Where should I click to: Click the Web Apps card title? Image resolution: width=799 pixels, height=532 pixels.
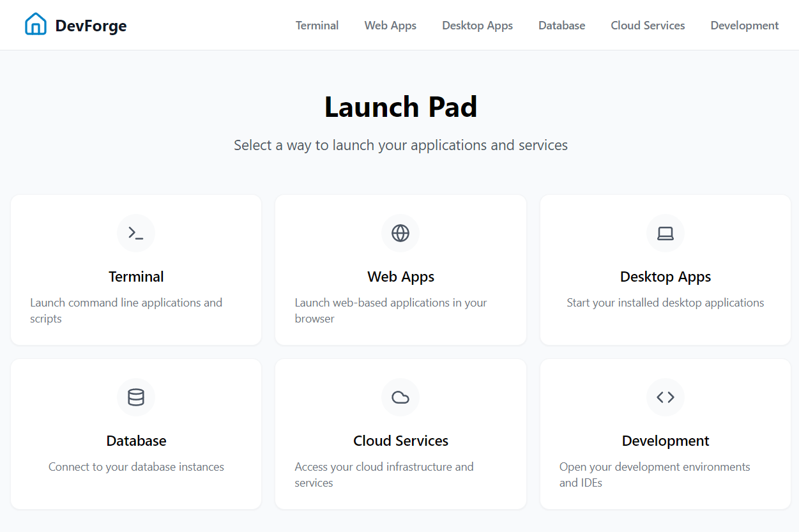click(x=400, y=277)
